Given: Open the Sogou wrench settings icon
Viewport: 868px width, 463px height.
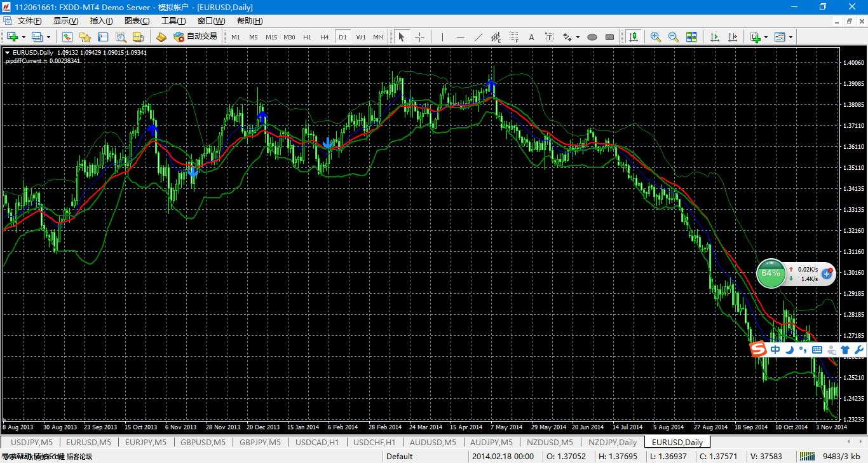Looking at the screenshot, I should pos(858,350).
